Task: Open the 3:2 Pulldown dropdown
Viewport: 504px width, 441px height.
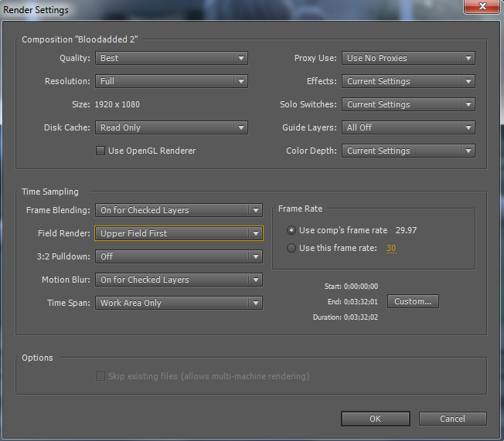Action: click(x=179, y=256)
